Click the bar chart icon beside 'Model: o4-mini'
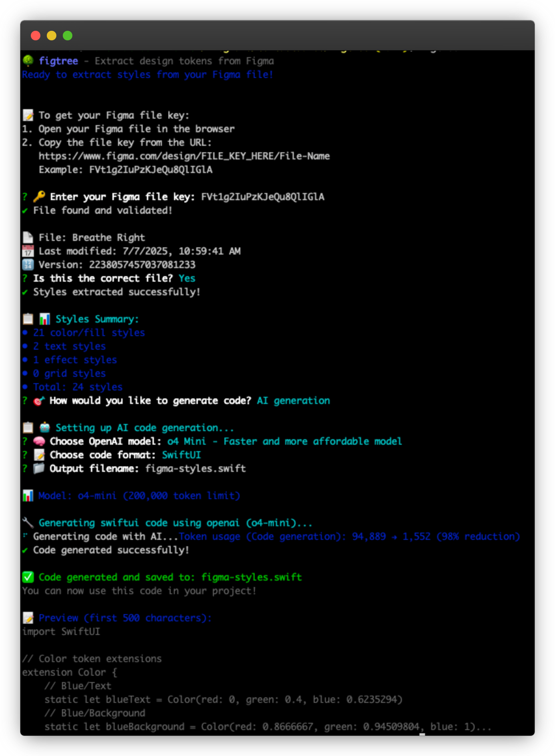This screenshot has width=555, height=756. point(28,495)
